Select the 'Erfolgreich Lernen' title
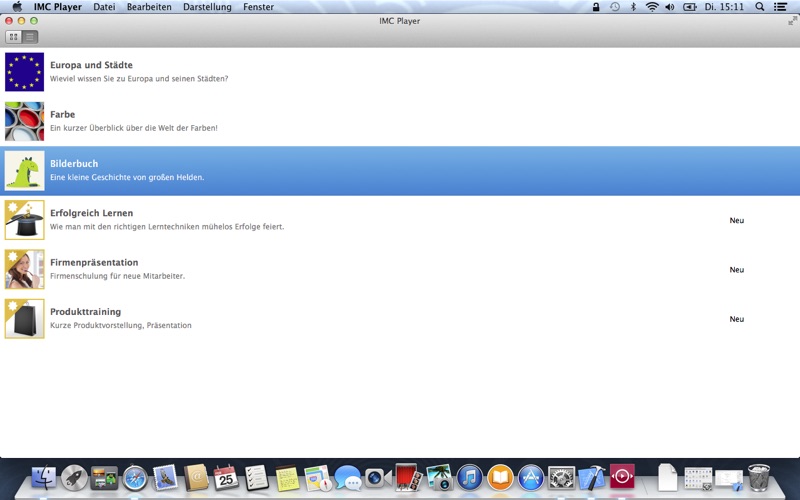The height and width of the screenshot is (500, 800). point(91,213)
